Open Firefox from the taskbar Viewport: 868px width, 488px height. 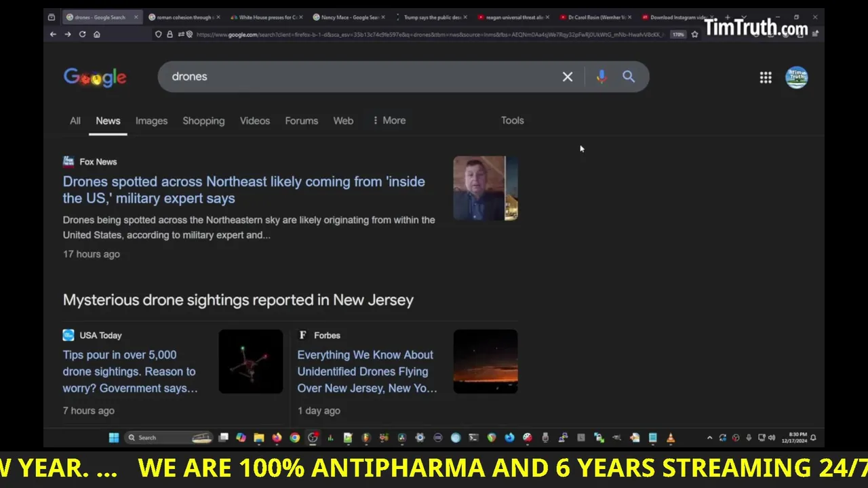[277, 438]
